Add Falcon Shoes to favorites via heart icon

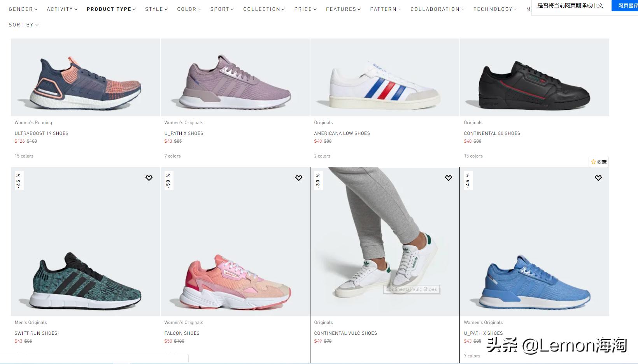coord(298,178)
